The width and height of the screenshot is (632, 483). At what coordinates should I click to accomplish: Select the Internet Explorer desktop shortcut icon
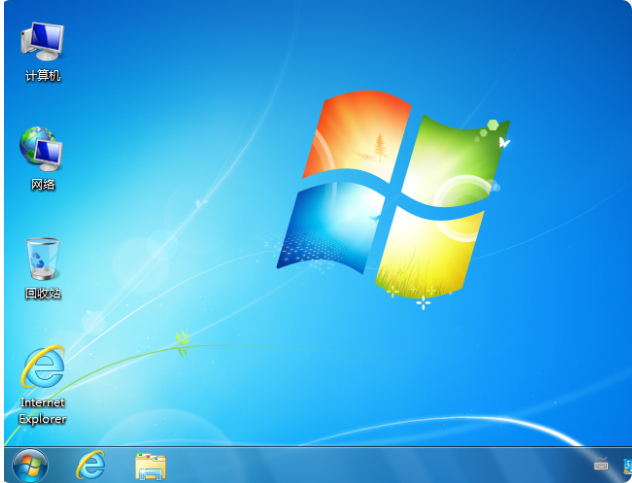pos(42,369)
